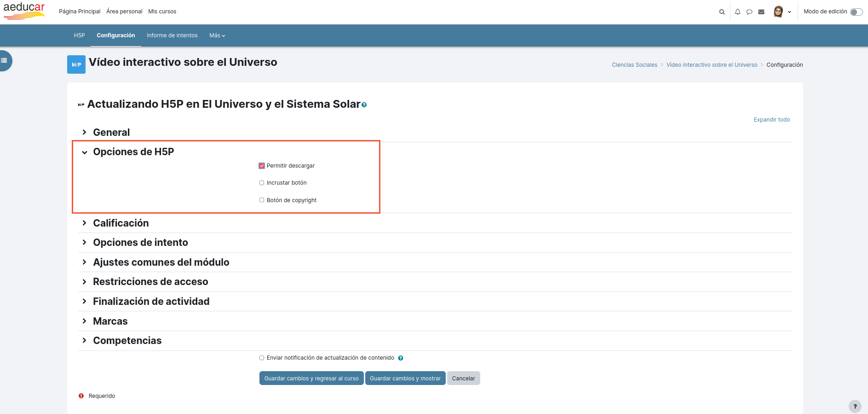Toggle Modo de edición switch
The height and width of the screenshot is (414, 868).
coord(856,12)
